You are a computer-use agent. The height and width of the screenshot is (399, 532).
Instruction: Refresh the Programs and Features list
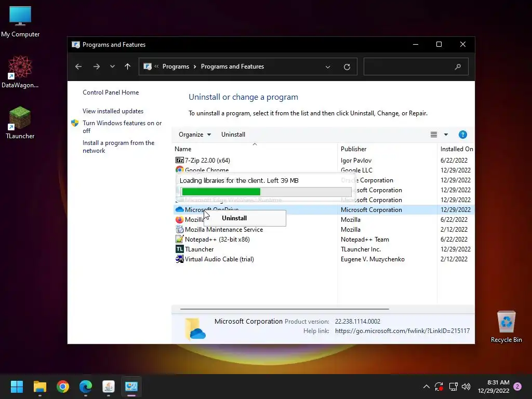point(347,67)
